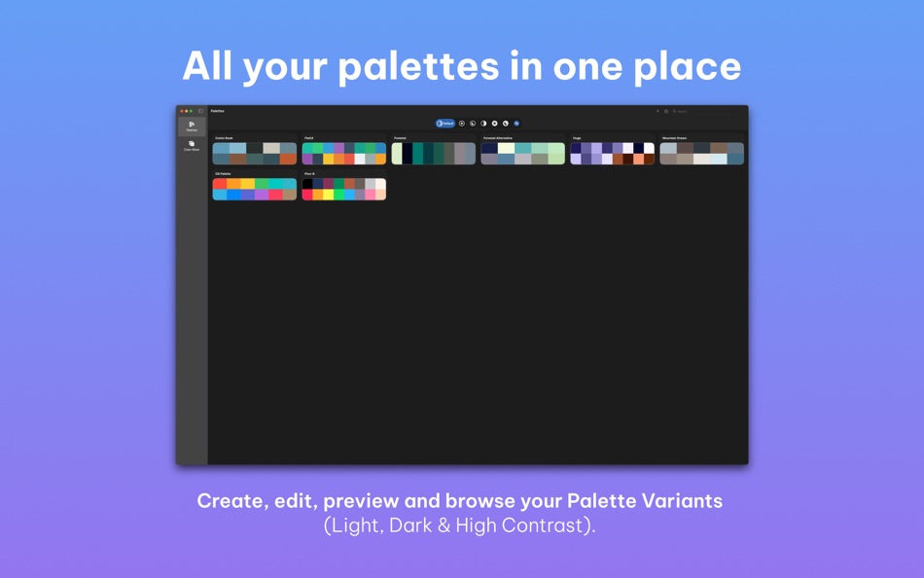Click the plus icon to add a palette

click(657, 111)
